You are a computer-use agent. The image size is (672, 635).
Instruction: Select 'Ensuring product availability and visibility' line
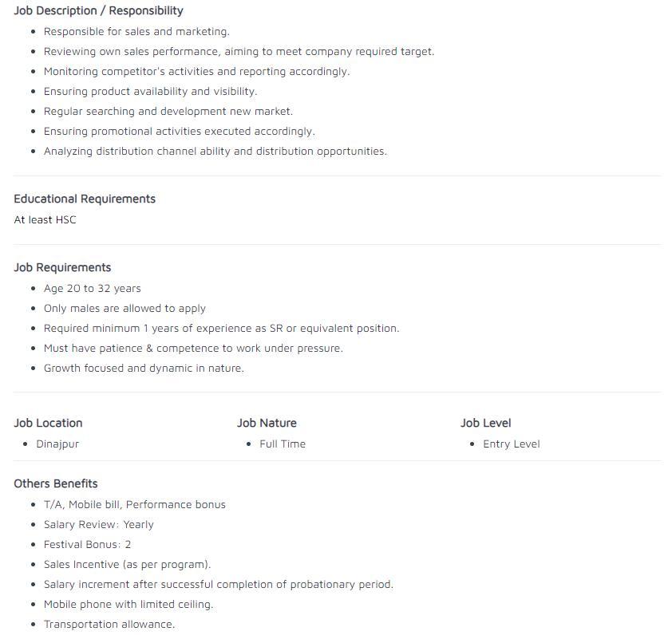pyautogui.click(x=150, y=91)
